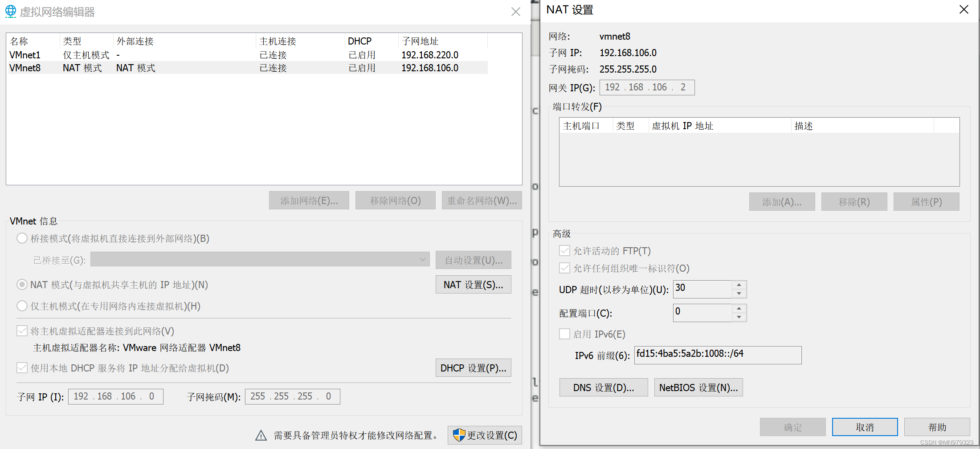Click the 子网 IP(I) input field

point(116,396)
